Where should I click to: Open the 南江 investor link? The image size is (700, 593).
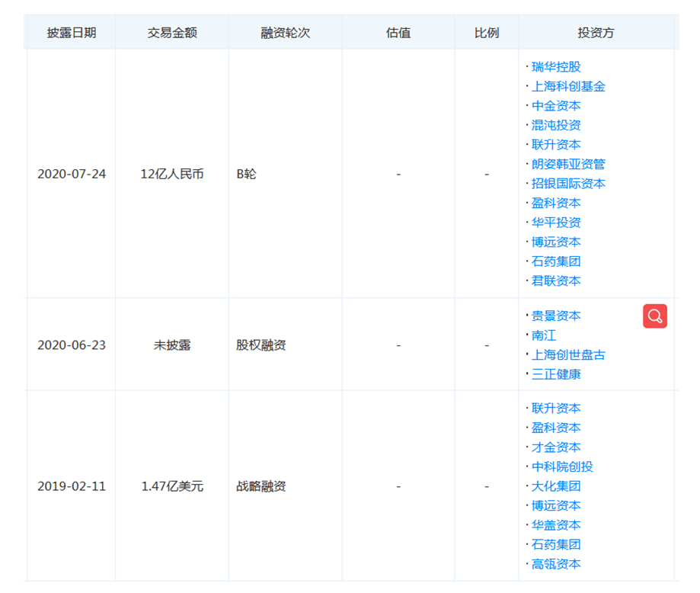[x=544, y=335]
